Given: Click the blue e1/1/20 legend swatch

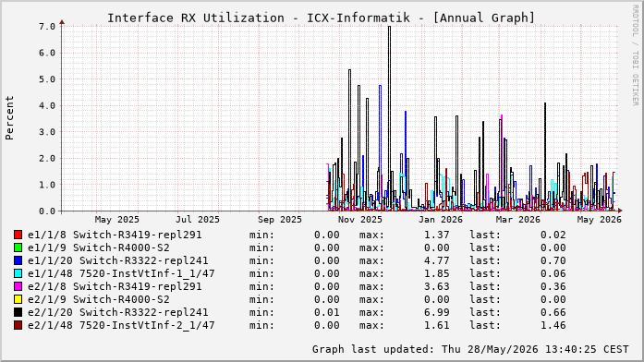Looking at the screenshot, I should (x=18, y=260).
